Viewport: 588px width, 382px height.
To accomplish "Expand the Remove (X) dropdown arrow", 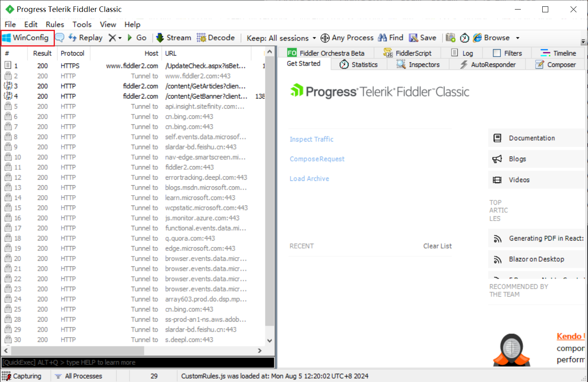I will [120, 38].
